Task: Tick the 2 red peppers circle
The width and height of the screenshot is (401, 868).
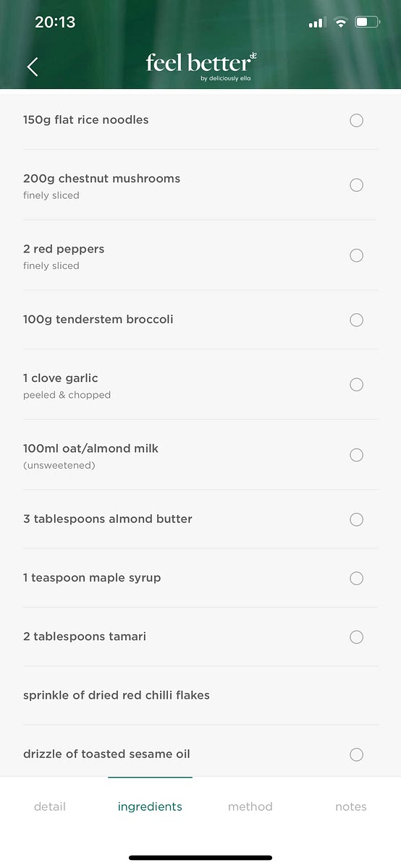Action: [356, 255]
